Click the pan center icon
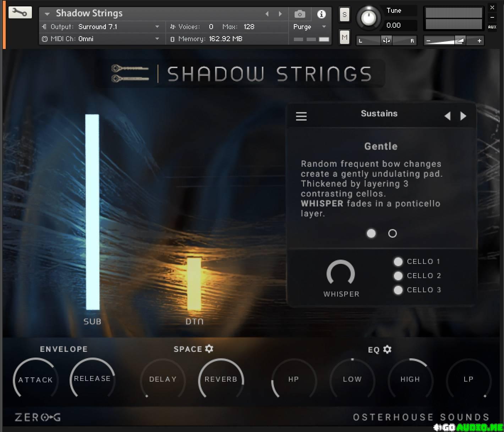The width and height of the screenshot is (504, 432). [x=387, y=41]
